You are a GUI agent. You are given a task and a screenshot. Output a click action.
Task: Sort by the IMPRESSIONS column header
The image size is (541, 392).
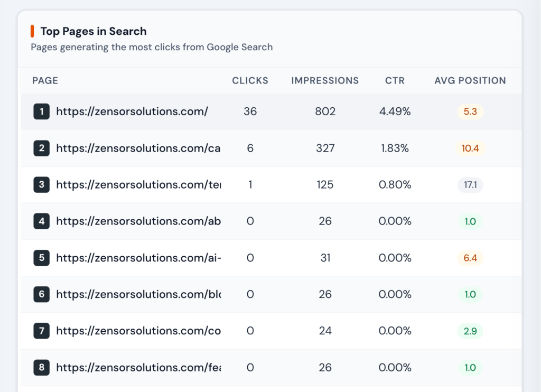coord(324,80)
